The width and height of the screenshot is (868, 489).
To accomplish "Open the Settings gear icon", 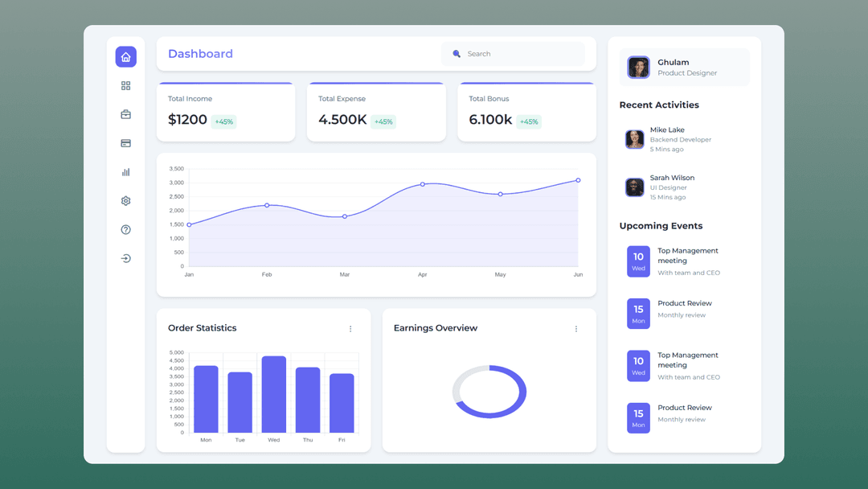I will pyautogui.click(x=125, y=200).
